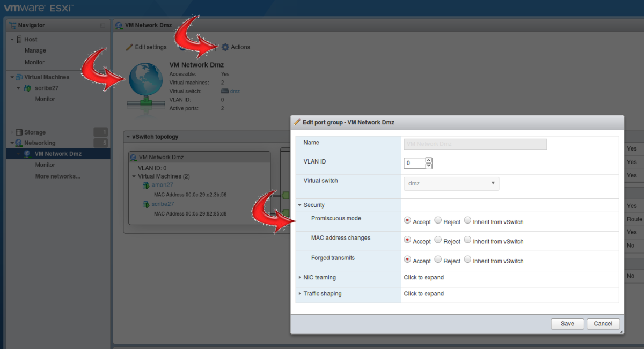This screenshot has width=644, height=349.
Task: Click the port group icon in topology box header
Action: 134,158
